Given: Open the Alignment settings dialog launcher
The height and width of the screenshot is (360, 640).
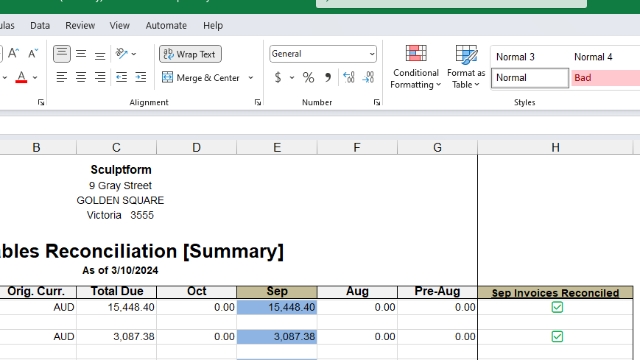Looking at the screenshot, I should tap(258, 102).
